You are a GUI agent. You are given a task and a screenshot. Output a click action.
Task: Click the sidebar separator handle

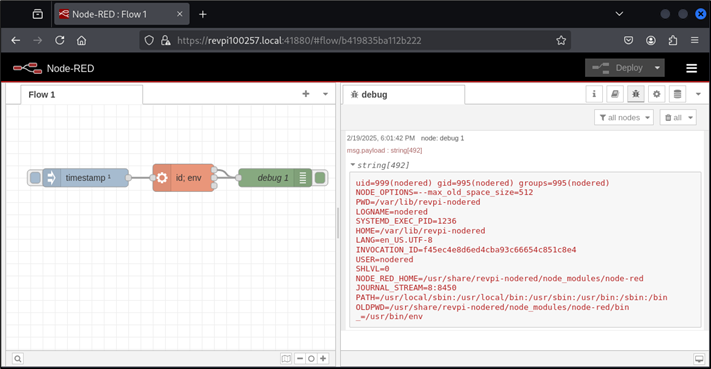338,223
